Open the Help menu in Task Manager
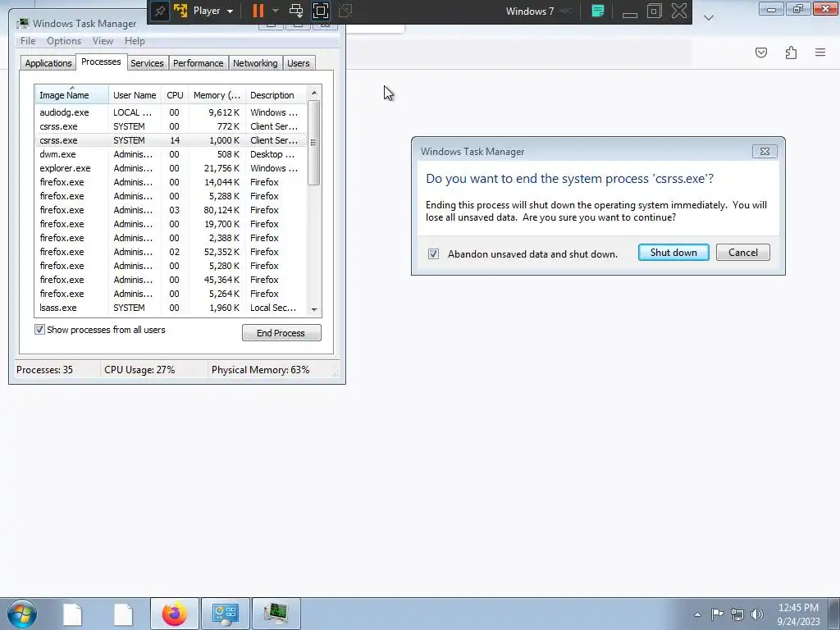This screenshot has width=840, height=630. 135,41
